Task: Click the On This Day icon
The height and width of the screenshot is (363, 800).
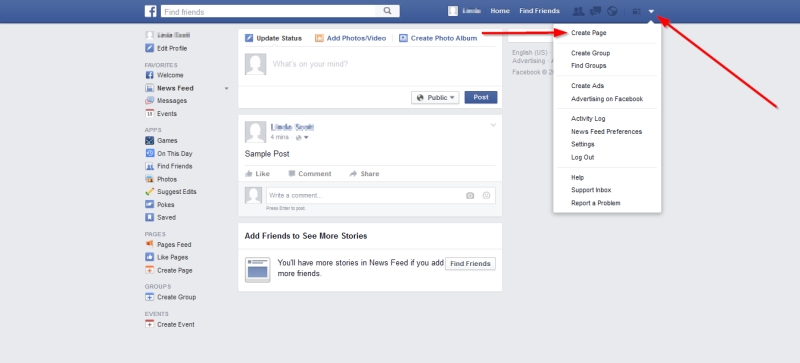Action: (149, 153)
